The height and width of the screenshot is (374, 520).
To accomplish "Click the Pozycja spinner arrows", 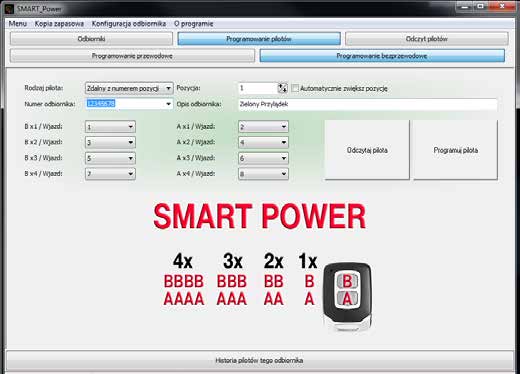I will (x=283, y=88).
